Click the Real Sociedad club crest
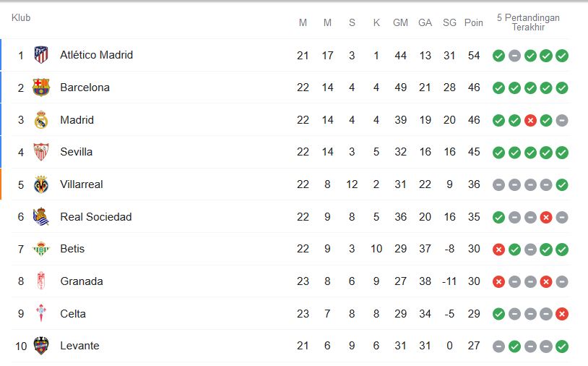This screenshot has height=366, width=588. point(41,217)
